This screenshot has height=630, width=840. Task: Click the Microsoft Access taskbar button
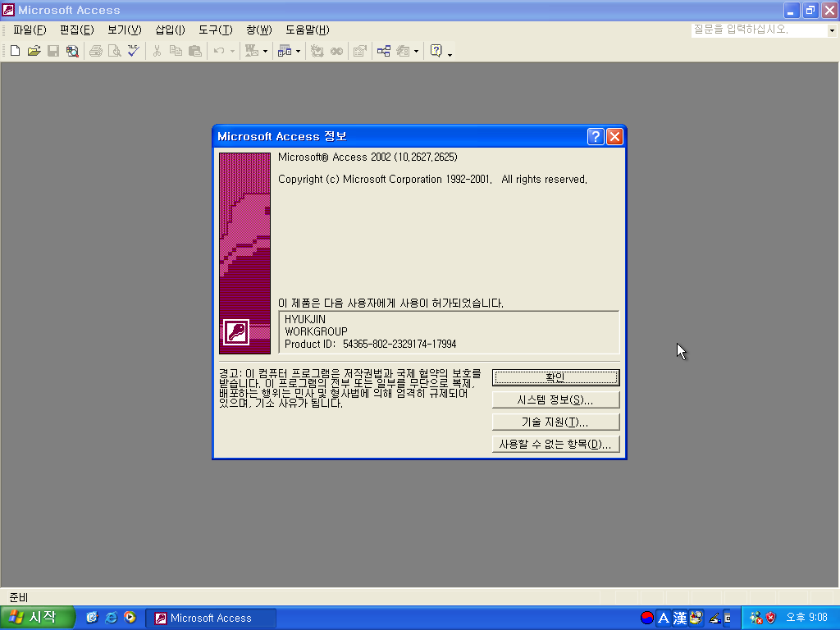pos(211,619)
